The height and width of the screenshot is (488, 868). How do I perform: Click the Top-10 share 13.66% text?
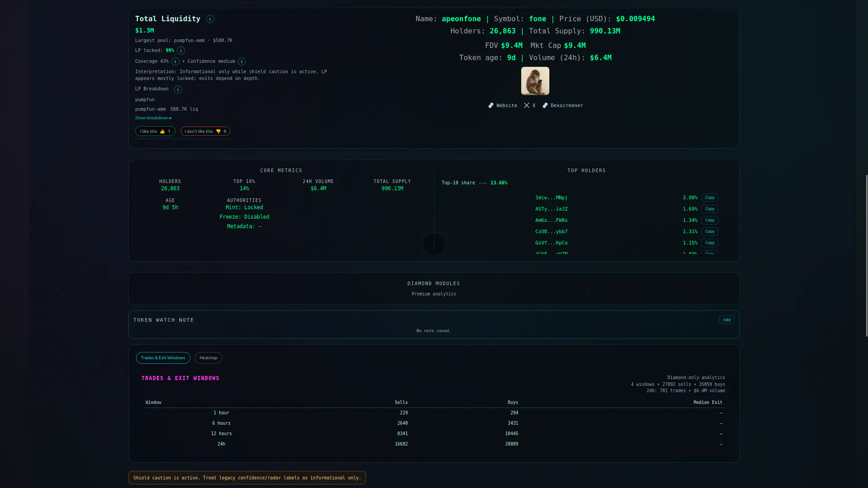(x=474, y=183)
